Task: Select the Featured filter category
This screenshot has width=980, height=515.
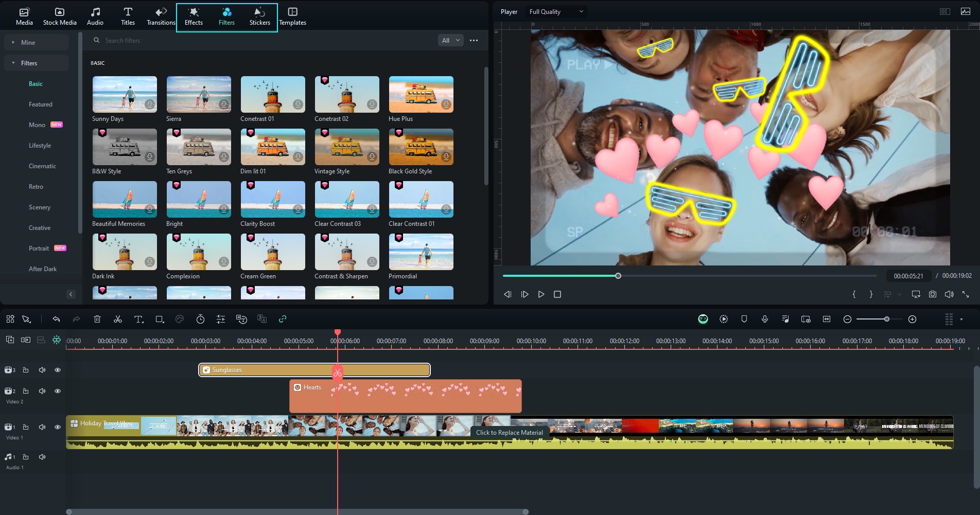Action: [x=41, y=104]
